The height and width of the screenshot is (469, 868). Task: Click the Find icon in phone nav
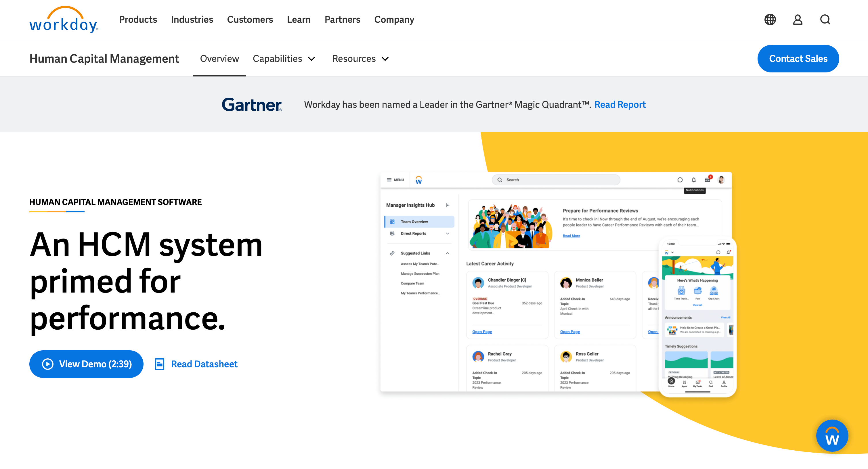click(711, 383)
